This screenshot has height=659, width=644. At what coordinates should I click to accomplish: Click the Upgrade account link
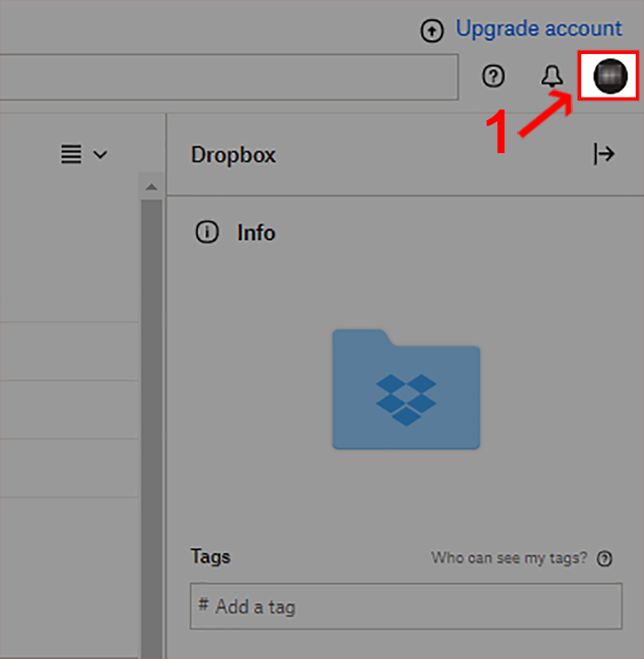[539, 28]
